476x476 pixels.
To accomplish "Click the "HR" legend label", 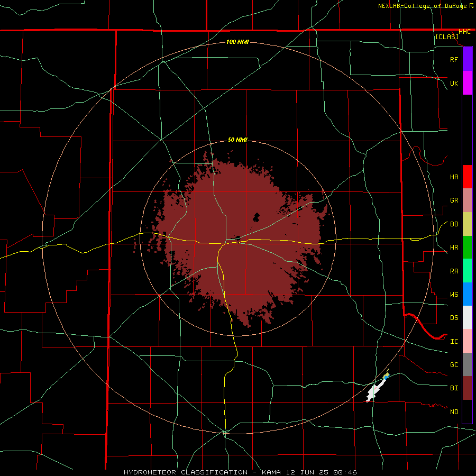I will point(454,247).
